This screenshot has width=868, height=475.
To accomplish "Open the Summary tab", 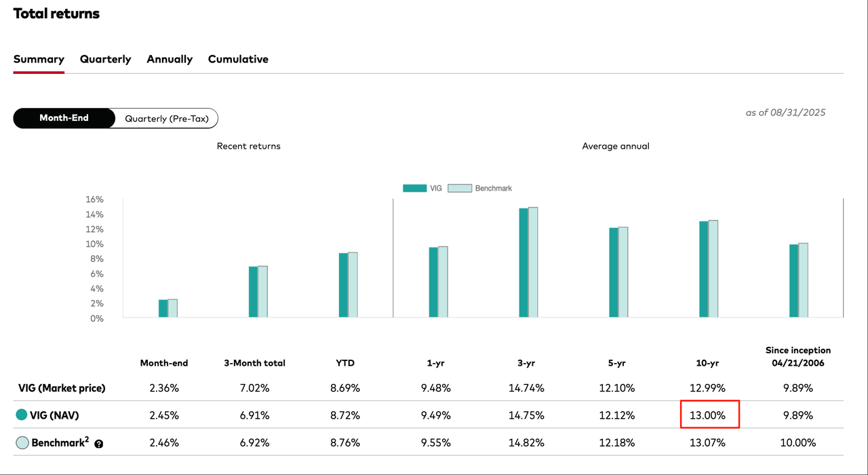I will pyautogui.click(x=39, y=59).
